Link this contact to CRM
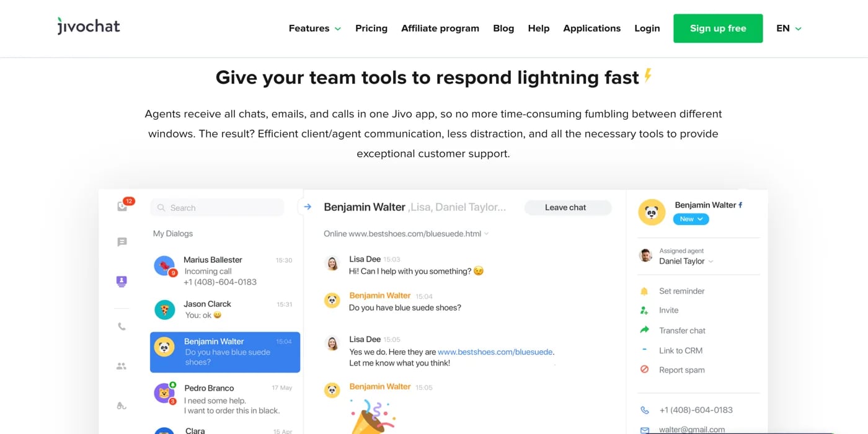This screenshot has height=434, width=868. point(645,350)
